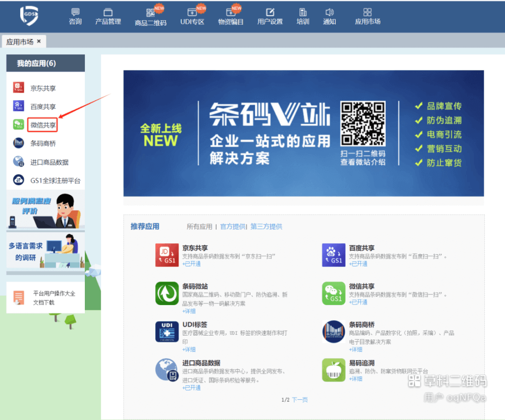Open +详细 for 易码追溯

tap(356, 379)
